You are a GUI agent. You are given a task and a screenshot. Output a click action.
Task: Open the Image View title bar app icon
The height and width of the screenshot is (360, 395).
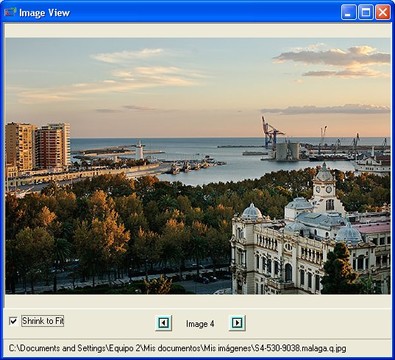pos(10,12)
